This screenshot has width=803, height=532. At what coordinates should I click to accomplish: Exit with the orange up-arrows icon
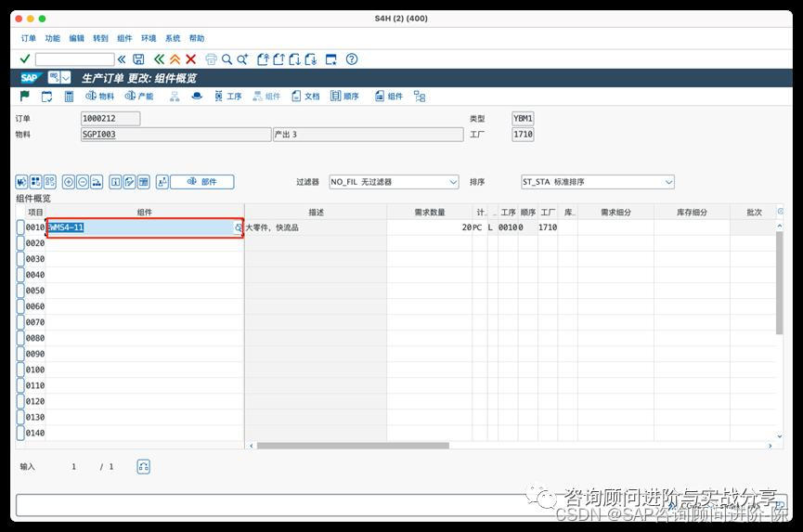pos(175,59)
